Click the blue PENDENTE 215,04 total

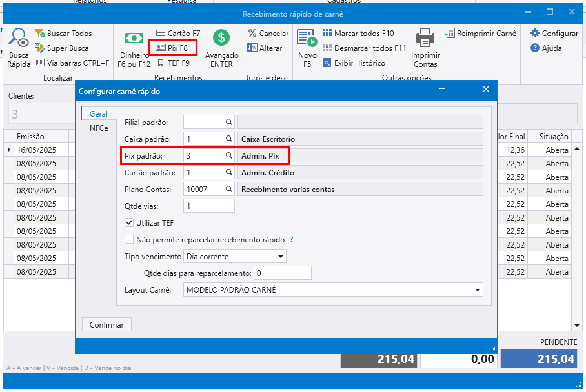point(539,358)
